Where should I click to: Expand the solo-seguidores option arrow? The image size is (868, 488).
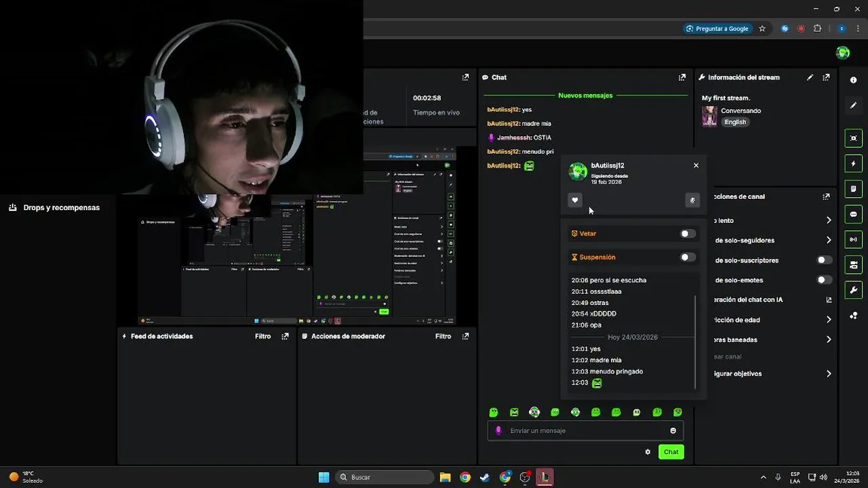point(829,240)
